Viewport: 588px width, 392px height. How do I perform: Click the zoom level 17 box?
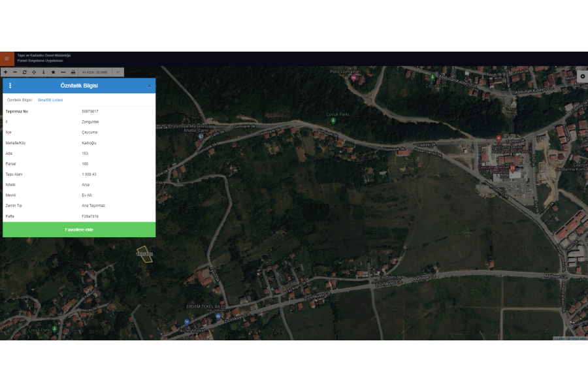pos(118,72)
